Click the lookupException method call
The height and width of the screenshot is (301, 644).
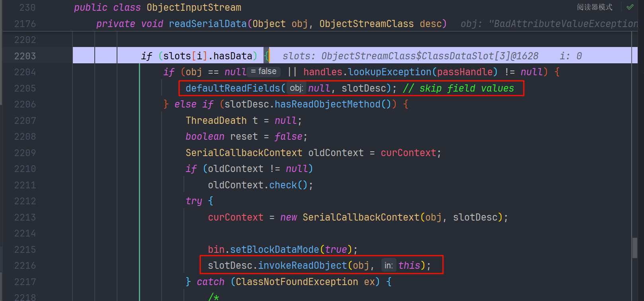390,72
